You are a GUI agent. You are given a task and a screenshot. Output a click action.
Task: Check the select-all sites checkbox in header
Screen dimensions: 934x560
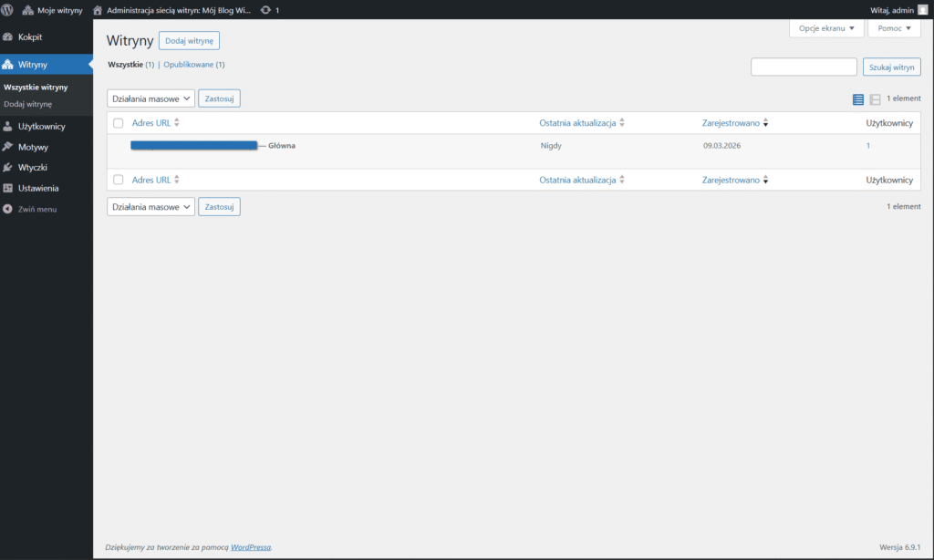[117, 122]
